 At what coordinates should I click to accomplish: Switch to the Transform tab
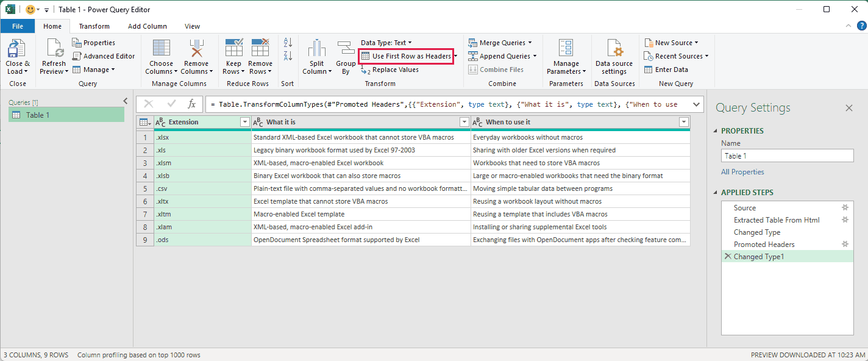coord(94,26)
